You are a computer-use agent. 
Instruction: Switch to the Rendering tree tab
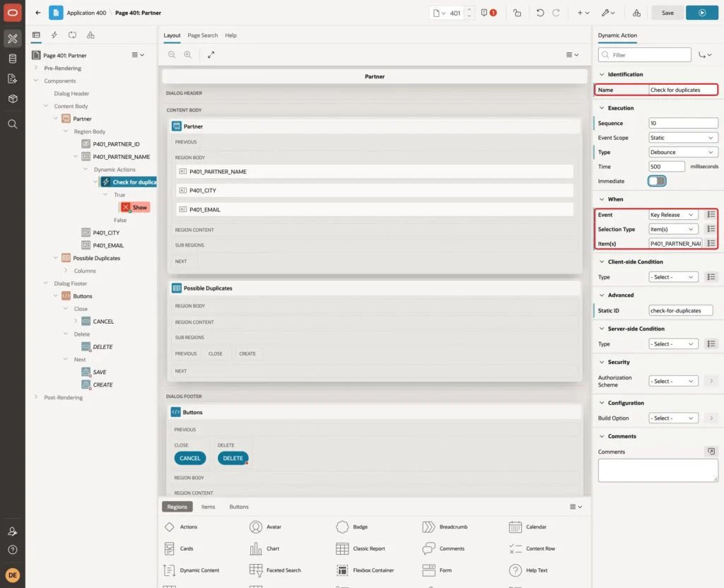36,35
